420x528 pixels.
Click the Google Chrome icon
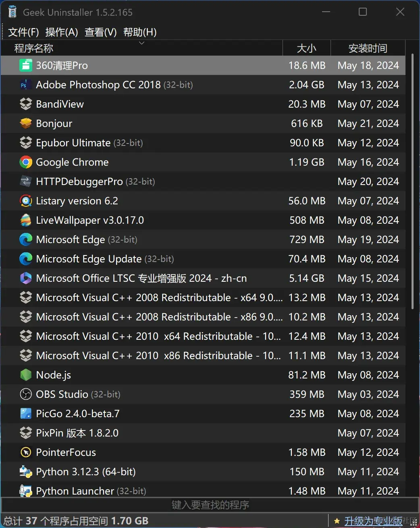[x=26, y=162]
